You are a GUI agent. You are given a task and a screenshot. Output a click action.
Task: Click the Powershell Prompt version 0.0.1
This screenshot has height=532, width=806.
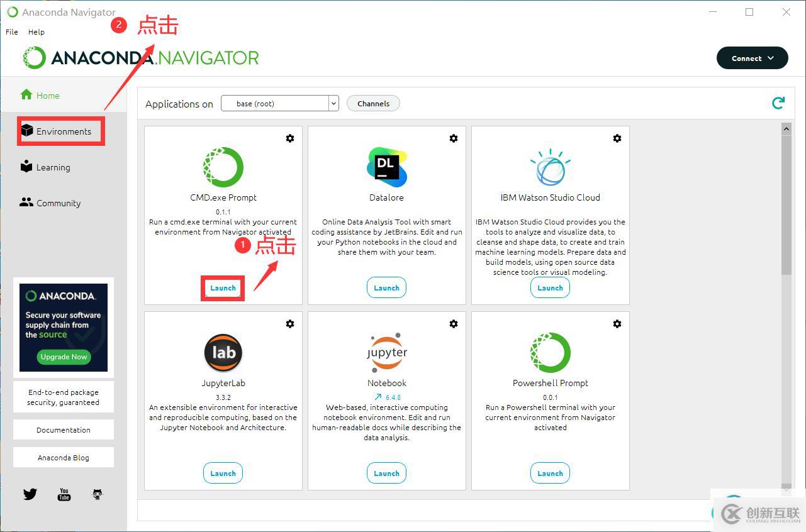point(551,397)
